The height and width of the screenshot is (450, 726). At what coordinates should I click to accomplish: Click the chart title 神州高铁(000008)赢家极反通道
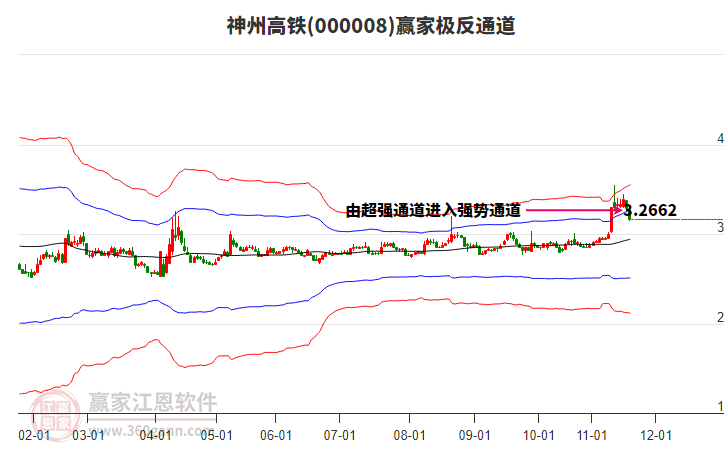[x=371, y=26]
